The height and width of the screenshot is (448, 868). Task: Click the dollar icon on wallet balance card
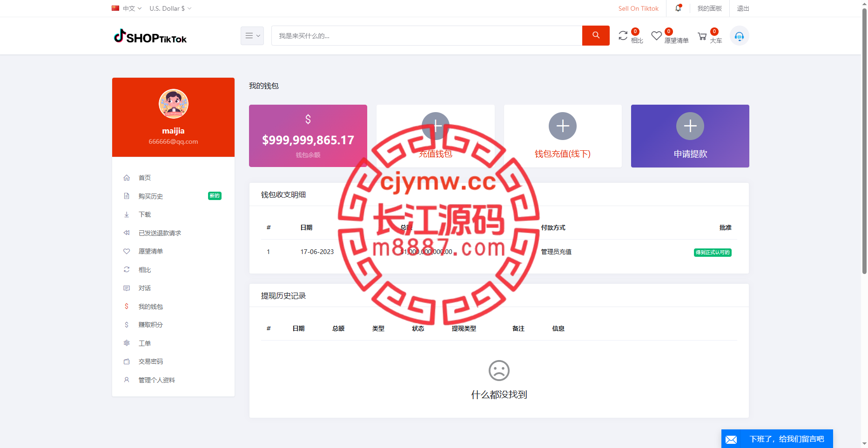pos(308,119)
